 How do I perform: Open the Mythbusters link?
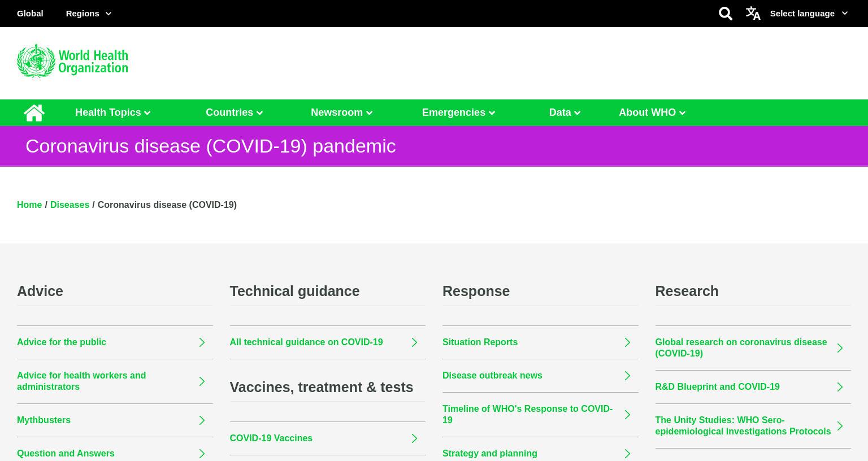(44, 420)
